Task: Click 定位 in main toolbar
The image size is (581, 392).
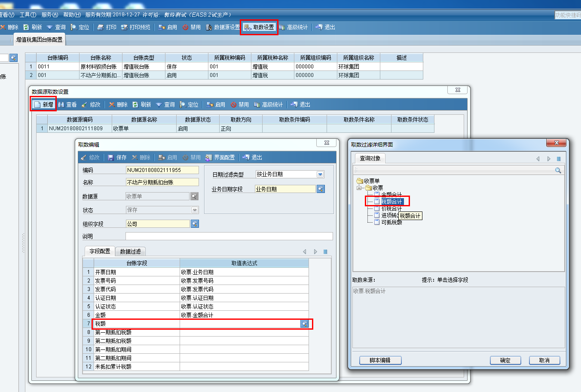Action: (x=80, y=27)
